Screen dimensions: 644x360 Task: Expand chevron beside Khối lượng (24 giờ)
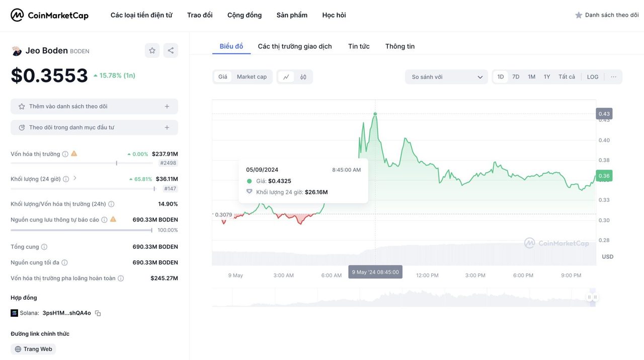75,178
